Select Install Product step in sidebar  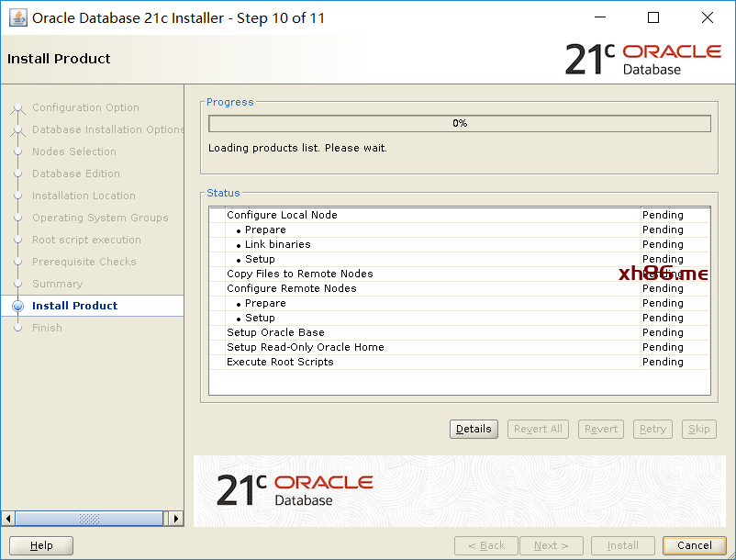(74, 306)
